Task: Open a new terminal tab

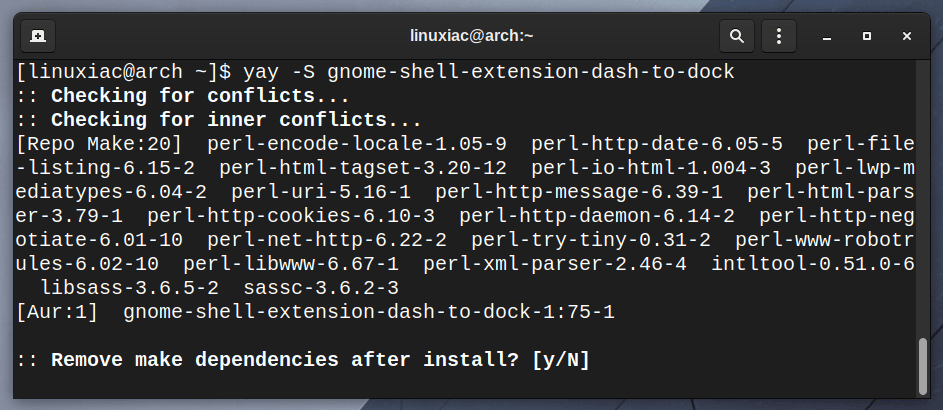Action: pos(38,36)
